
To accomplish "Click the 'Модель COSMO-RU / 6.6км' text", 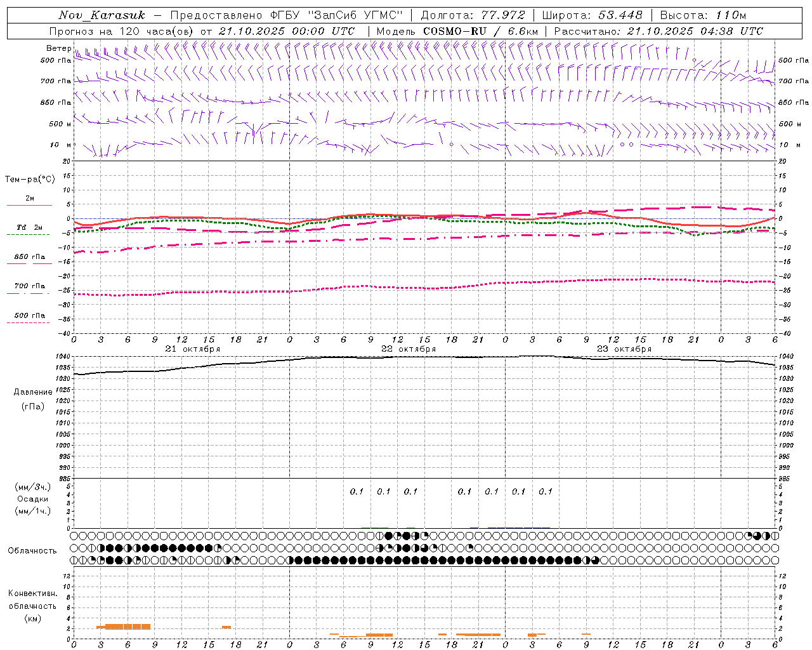I will tap(457, 31).
